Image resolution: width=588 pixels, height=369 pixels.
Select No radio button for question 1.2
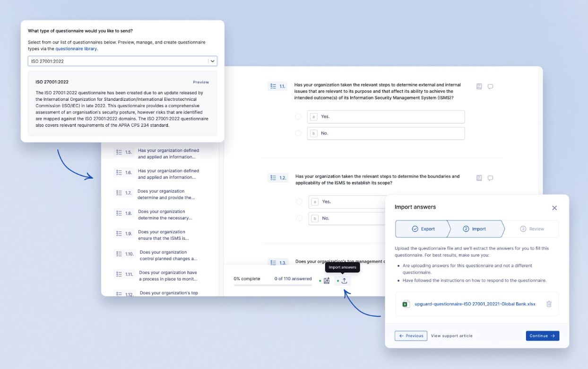(299, 219)
